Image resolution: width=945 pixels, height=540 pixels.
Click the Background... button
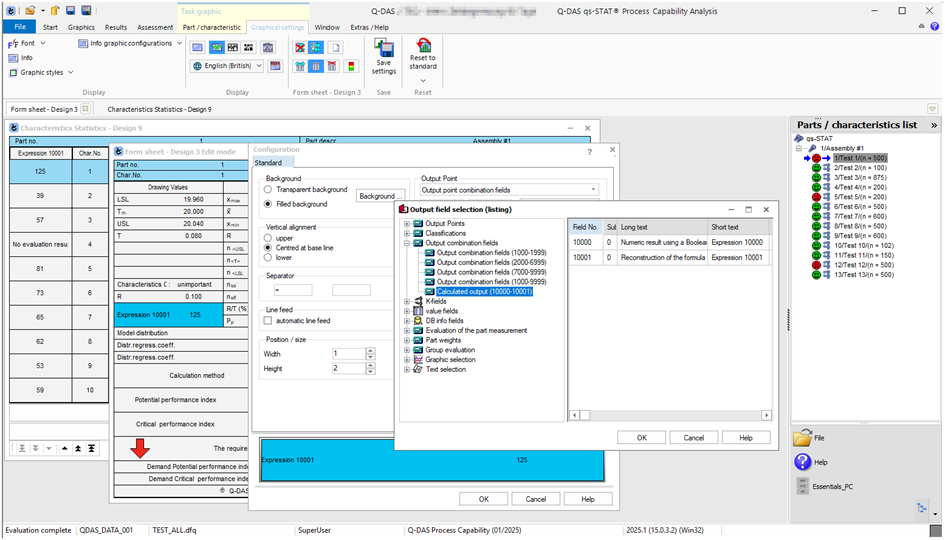pyautogui.click(x=380, y=196)
